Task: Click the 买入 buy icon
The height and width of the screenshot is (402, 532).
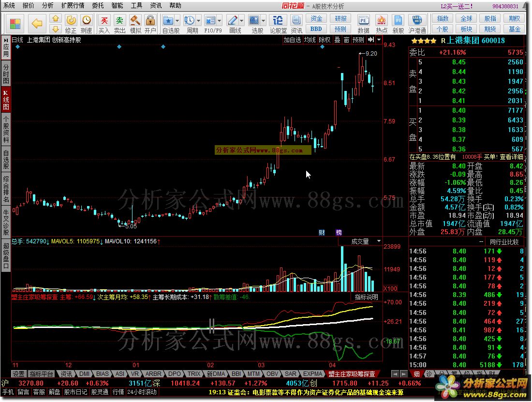Action: [x=104, y=24]
